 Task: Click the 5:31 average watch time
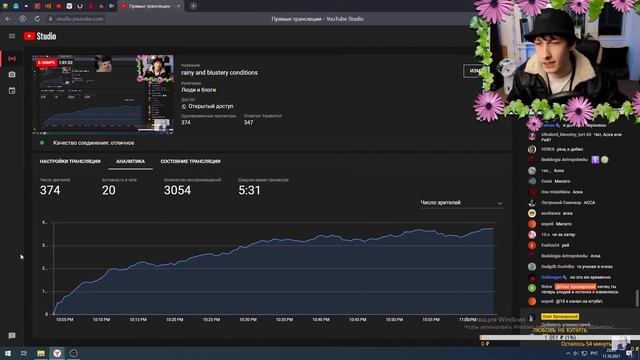point(249,190)
